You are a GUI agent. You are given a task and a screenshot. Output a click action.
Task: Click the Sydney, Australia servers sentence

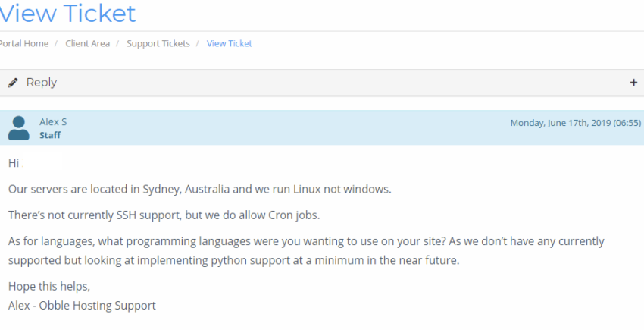pos(199,190)
